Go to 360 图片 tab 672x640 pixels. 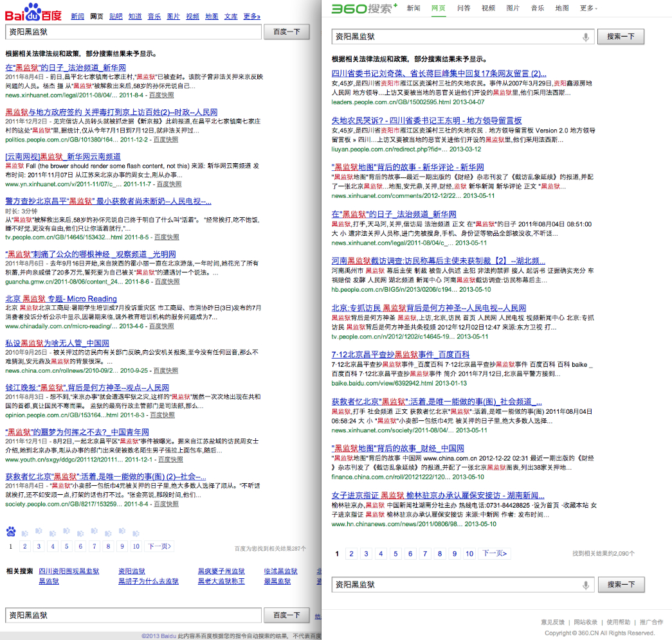(513, 8)
